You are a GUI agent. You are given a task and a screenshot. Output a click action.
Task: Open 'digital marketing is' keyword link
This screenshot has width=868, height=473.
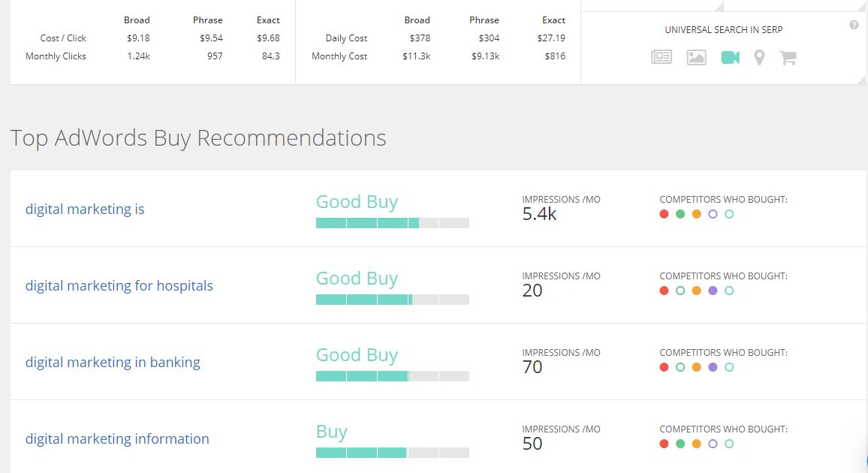pyautogui.click(x=85, y=209)
